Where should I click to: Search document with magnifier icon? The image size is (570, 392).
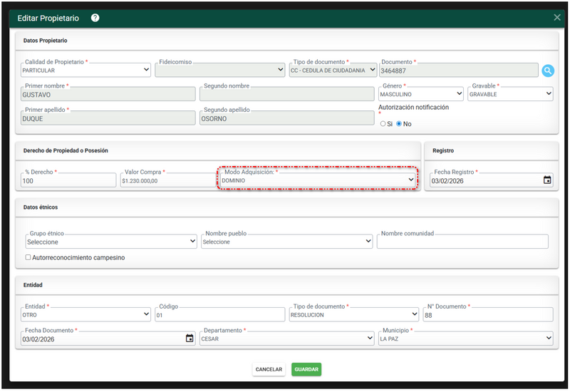[x=547, y=71]
